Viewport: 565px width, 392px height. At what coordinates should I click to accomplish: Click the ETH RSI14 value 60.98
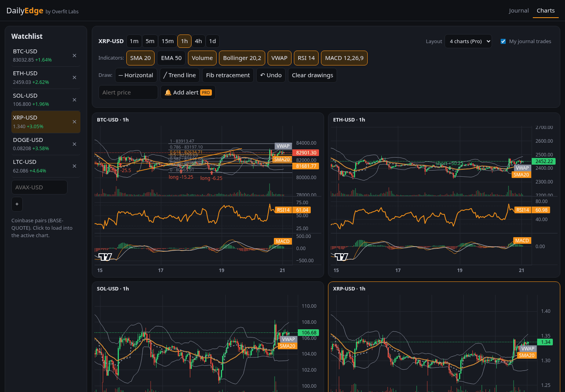point(541,210)
